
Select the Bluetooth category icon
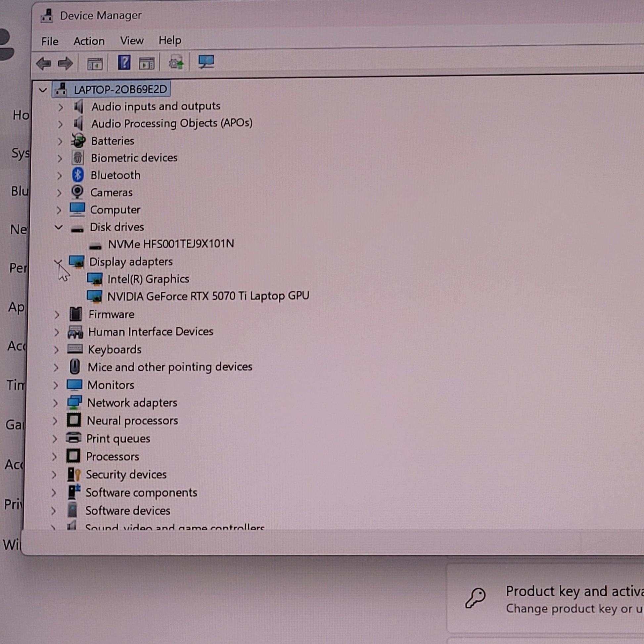78,175
